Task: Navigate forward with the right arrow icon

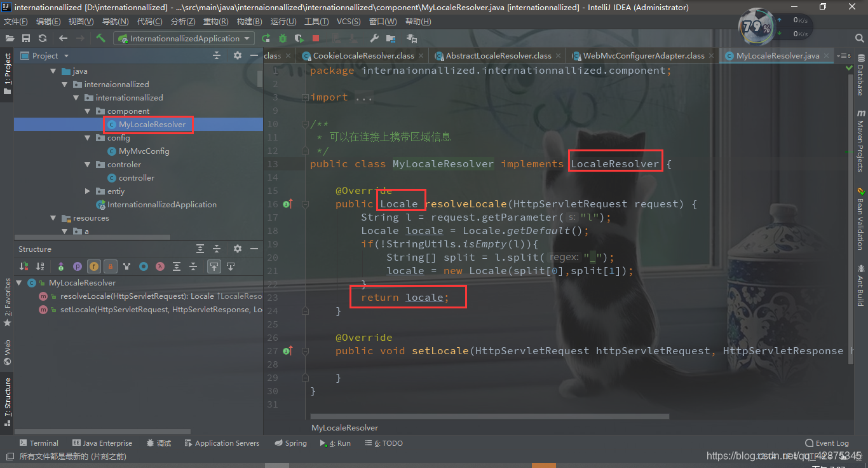Action: (80, 38)
